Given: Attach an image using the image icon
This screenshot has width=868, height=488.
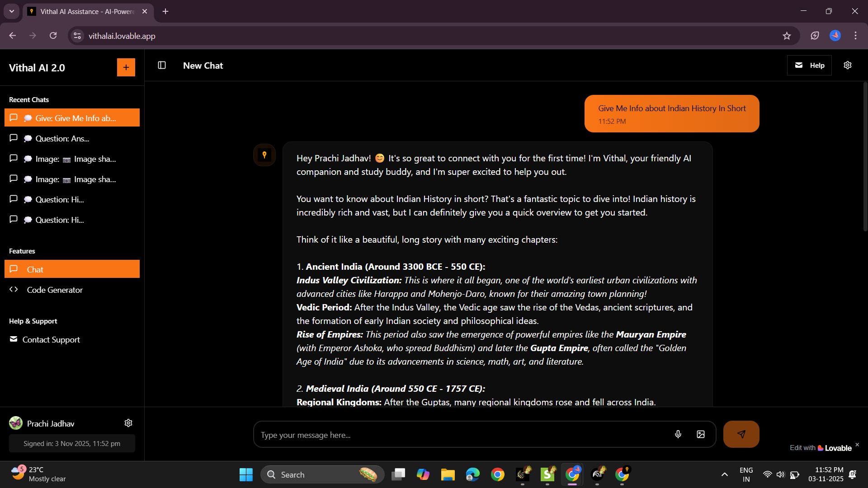Looking at the screenshot, I should click(700, 434).
